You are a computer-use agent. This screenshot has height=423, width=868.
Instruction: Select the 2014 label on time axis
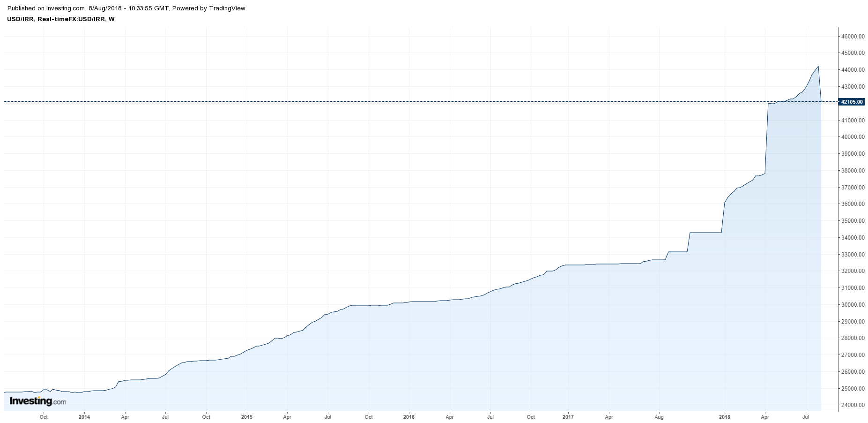[x=84, y=417]
